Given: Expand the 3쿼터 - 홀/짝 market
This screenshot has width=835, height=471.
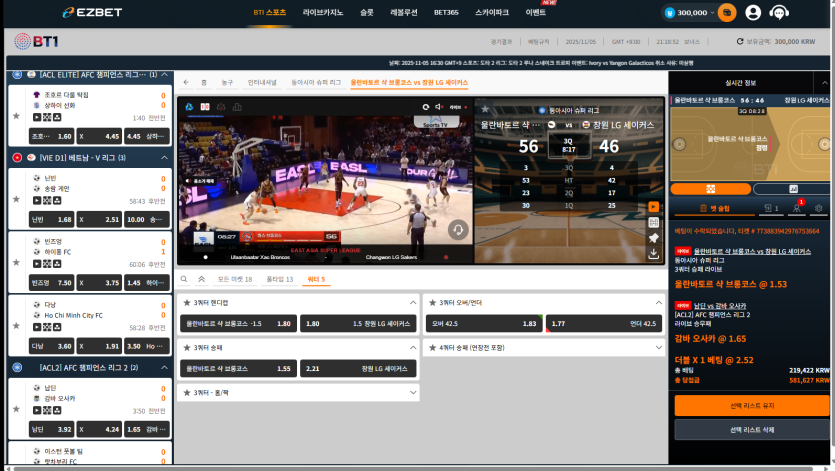Looking at the screenshot, I should click(x=412, y=392).
